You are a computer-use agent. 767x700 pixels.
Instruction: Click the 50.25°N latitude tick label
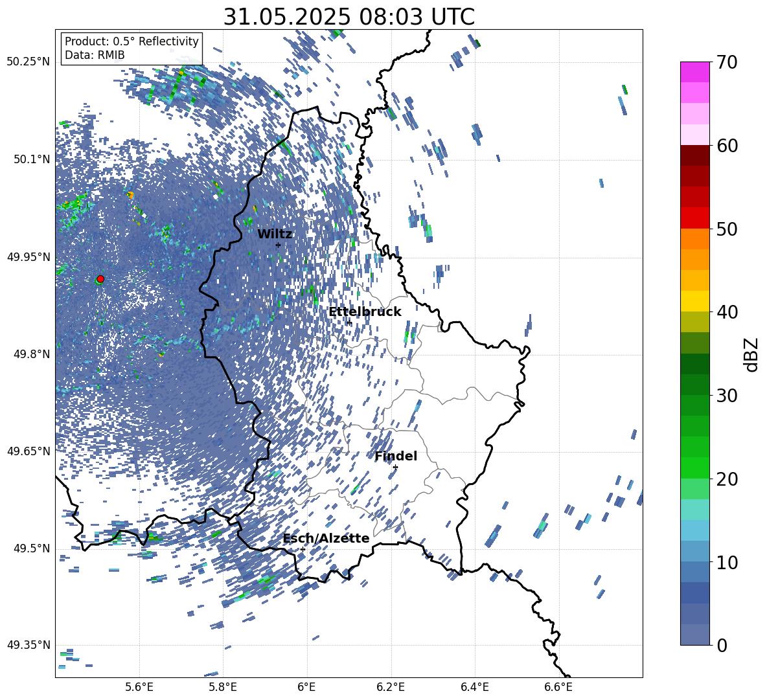(29, 62)
